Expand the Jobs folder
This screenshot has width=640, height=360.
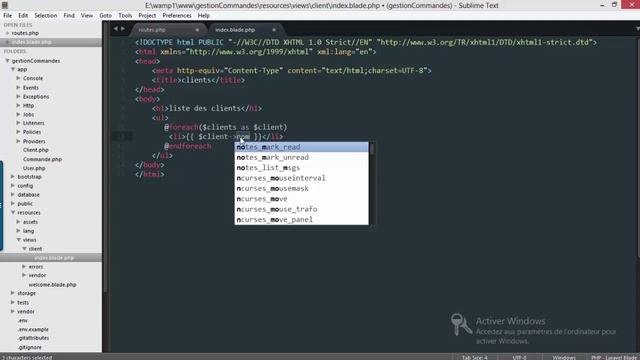pos(18,114)
